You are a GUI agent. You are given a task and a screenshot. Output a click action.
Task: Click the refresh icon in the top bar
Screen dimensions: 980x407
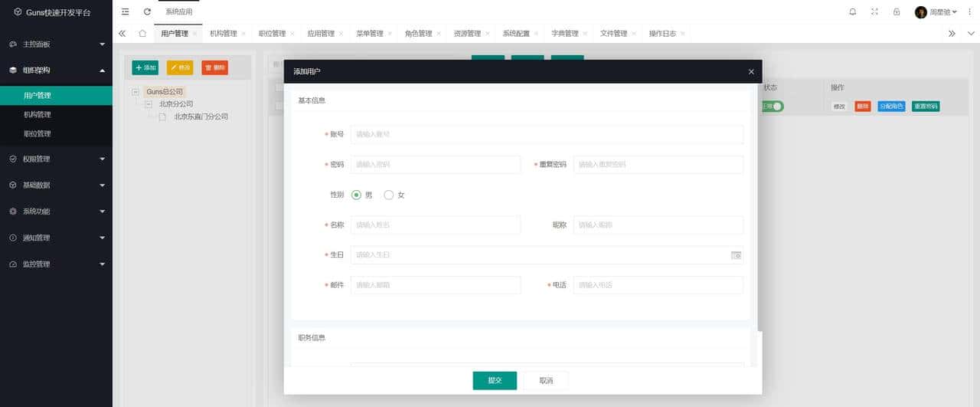pos(147,11)
